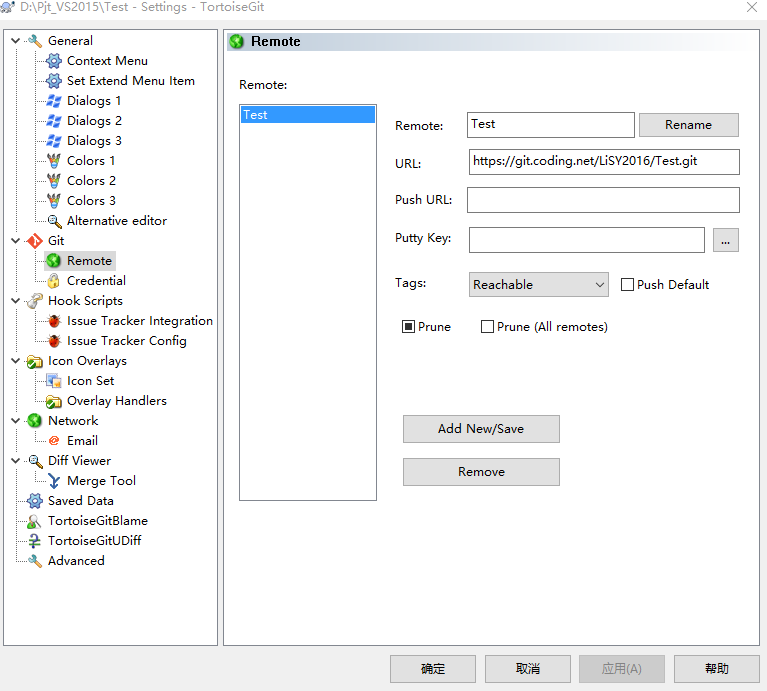Collapse the Hook Scripts tree node

click(x=16, y=301)
